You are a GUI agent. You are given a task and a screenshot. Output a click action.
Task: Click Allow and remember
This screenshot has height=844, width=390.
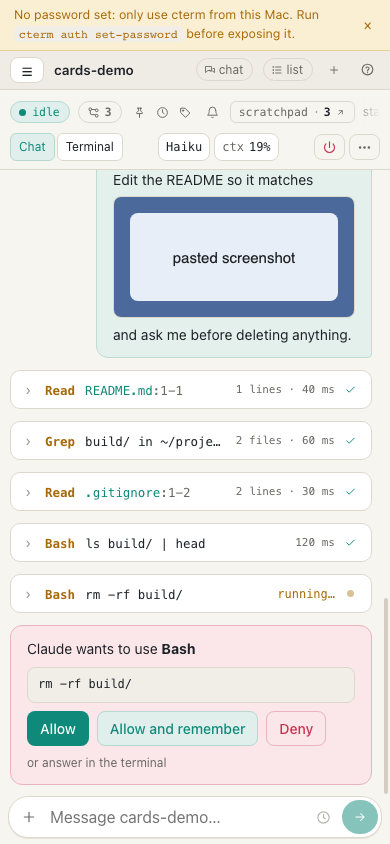pos(178,729)
